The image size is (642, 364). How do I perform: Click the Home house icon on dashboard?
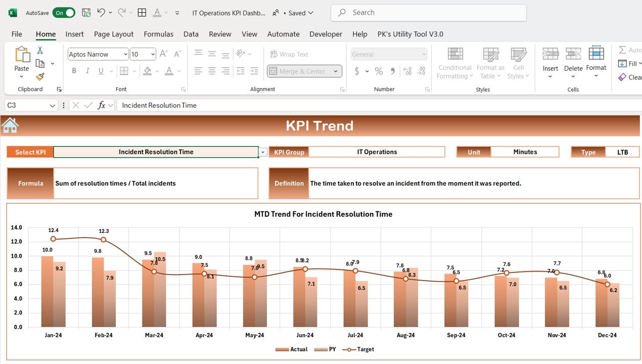pos(10,125)
